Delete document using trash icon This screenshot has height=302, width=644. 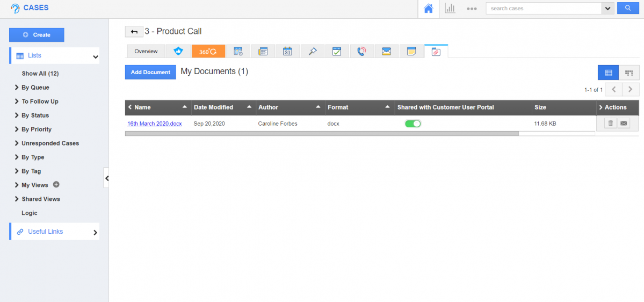coord(610,124)
